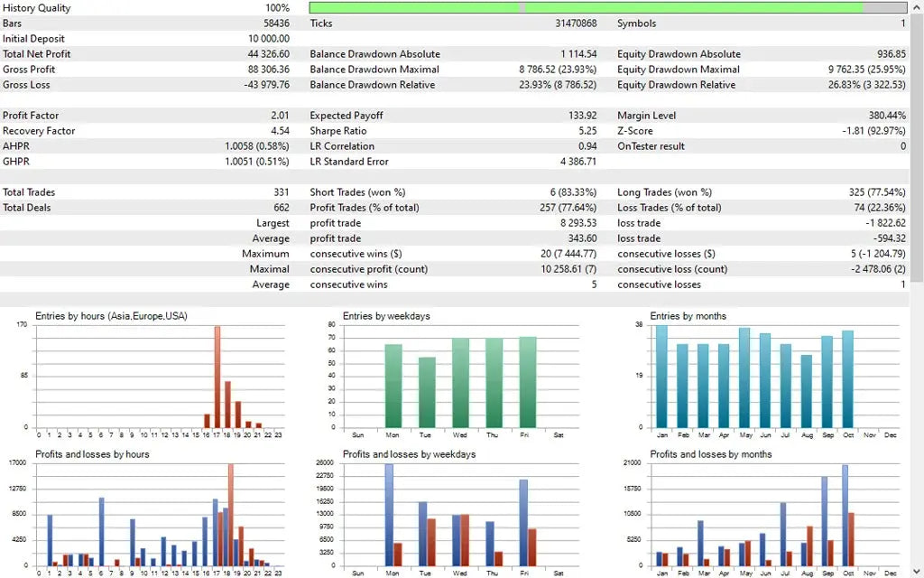Click the scrollbar up arrow
The image size is (924, 578).
(918, 8)
